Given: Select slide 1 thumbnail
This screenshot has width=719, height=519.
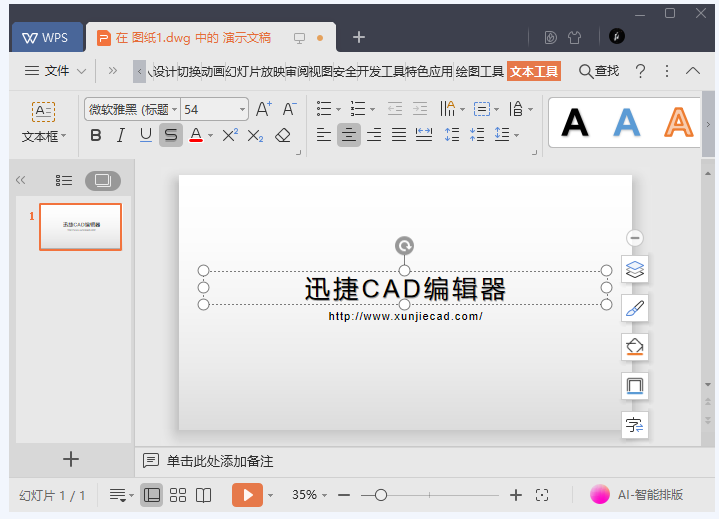Looking at the screenshot, I should click(80, 227).
